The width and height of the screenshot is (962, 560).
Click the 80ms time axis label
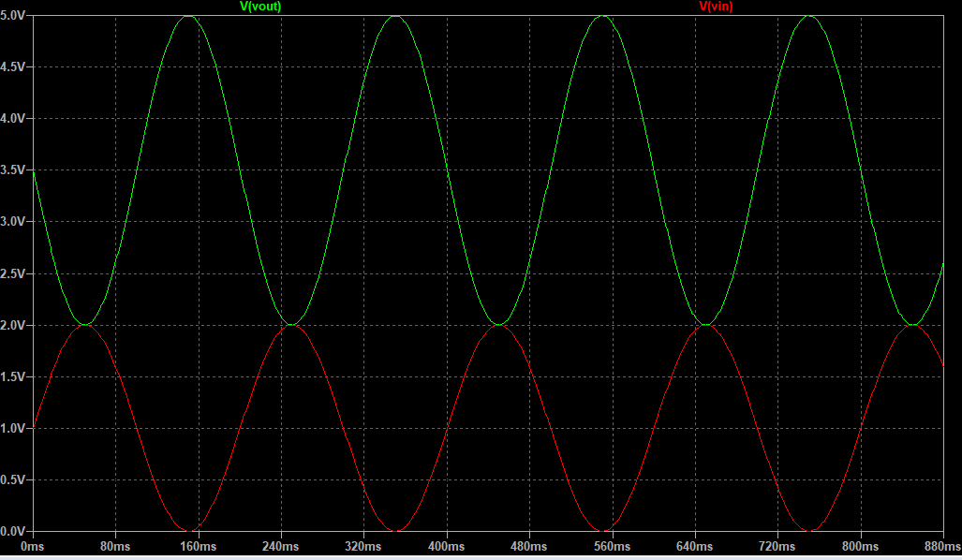115,546
